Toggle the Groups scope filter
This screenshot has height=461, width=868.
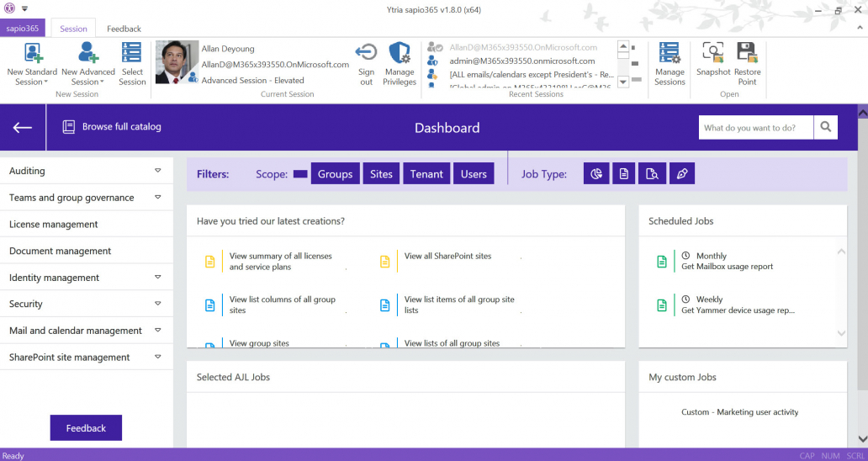pos(335,174)
